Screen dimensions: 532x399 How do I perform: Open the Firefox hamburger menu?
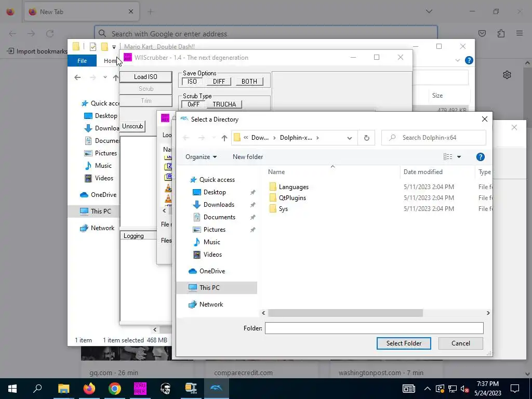tap(520, 33)
